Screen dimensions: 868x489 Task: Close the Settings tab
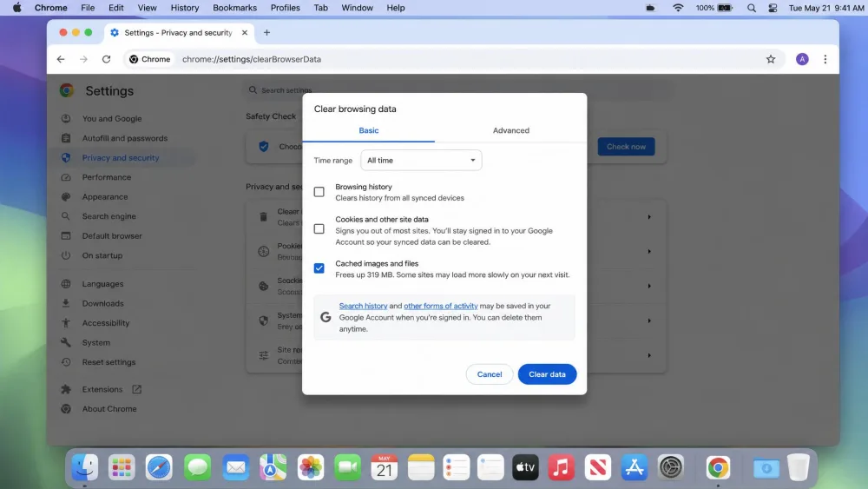pos(245,33)
